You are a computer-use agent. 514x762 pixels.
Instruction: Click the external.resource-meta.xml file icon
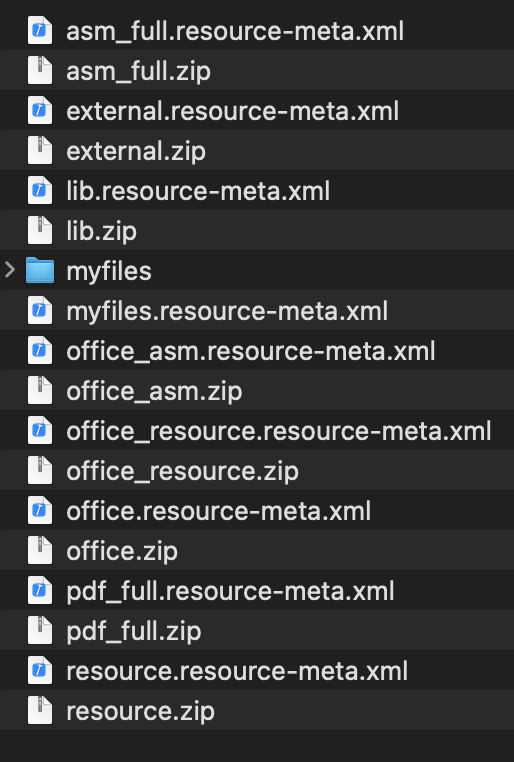pos(40,110)
